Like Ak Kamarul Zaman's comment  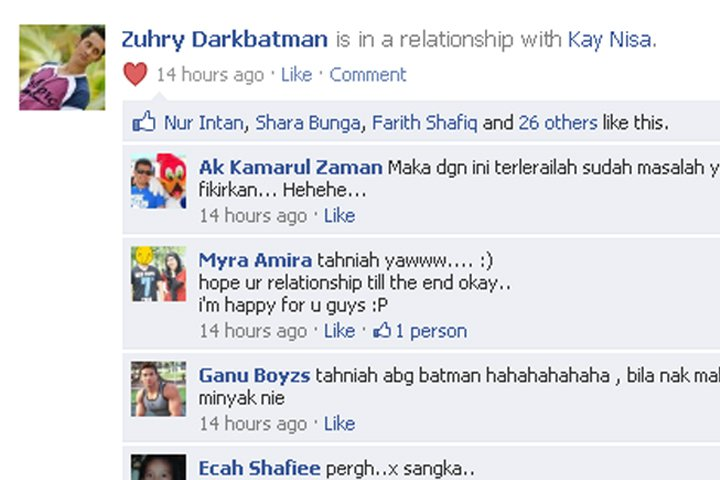click(339, 215)
